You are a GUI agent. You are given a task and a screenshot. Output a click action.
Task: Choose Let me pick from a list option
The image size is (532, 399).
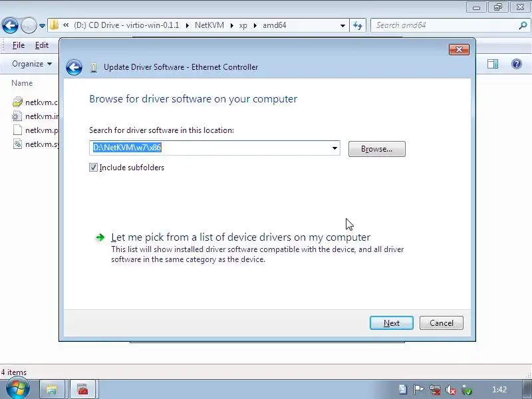(241, 237)
